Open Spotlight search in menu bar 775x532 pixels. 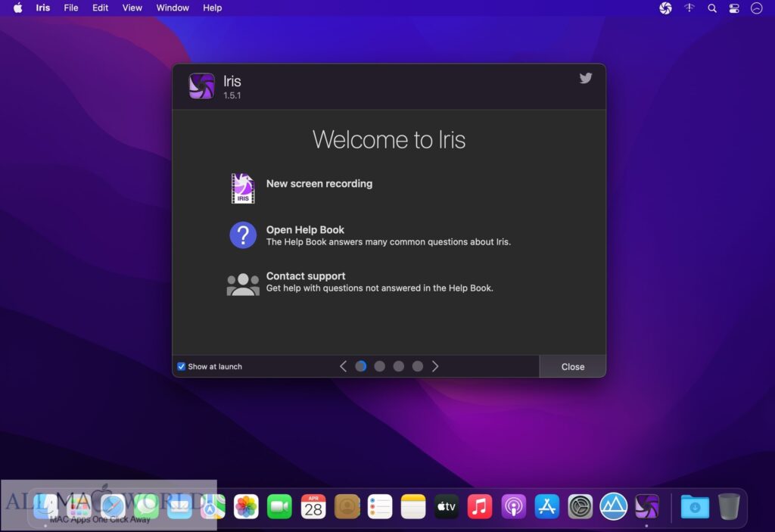pos(711,8)
